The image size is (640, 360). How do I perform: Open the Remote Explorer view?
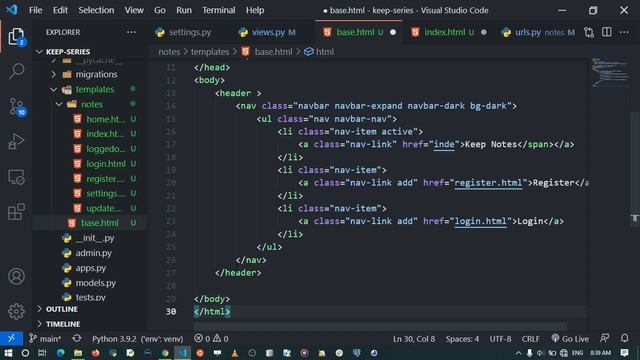[16, 177]
